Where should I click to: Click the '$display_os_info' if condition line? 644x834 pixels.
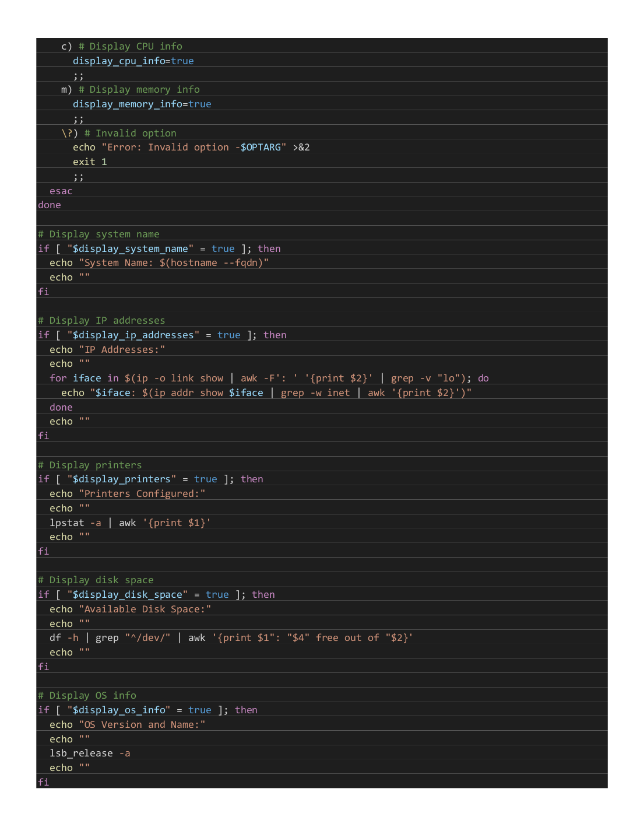147,710
